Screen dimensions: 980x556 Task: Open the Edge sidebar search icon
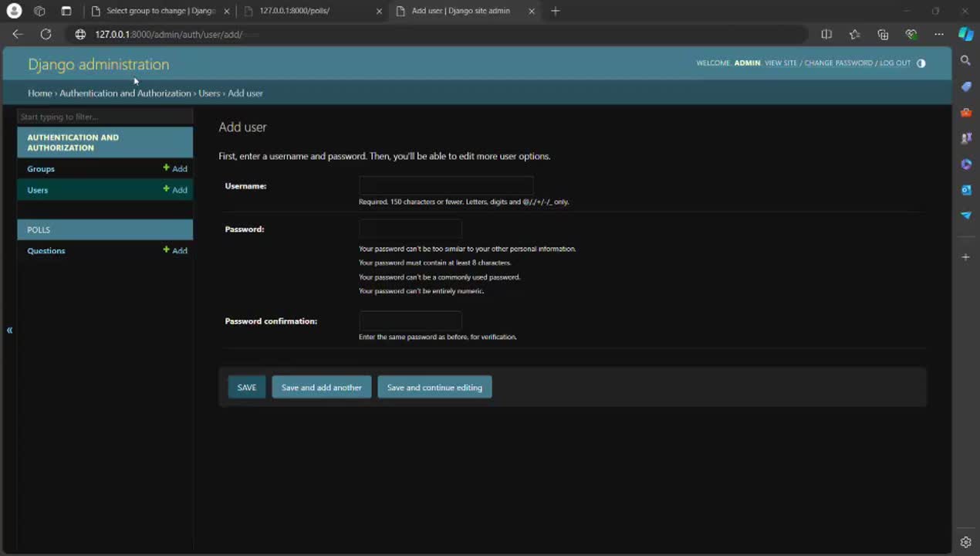coord(965,60)
